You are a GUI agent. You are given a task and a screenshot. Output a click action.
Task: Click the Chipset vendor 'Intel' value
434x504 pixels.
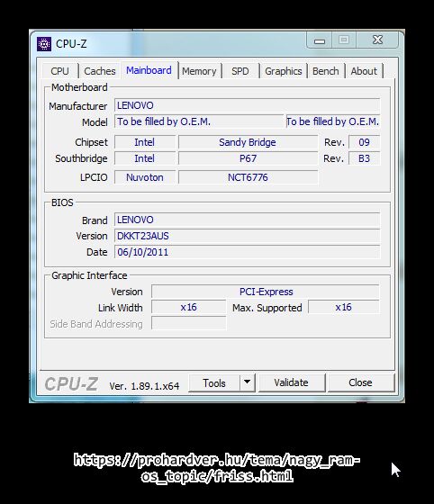[145, 142]
